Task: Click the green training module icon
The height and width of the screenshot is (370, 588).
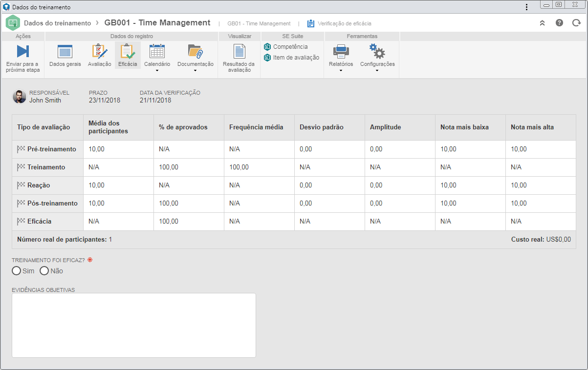Action: click(13, 23)
